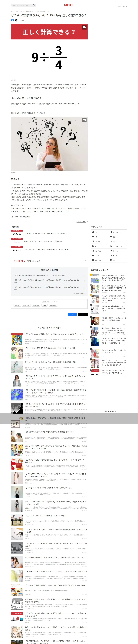Open recommended article 【クイズ】あなたは理解できる？
This screenshot has height=644, width=138.
pyautogui.click(x=55, y=334)
